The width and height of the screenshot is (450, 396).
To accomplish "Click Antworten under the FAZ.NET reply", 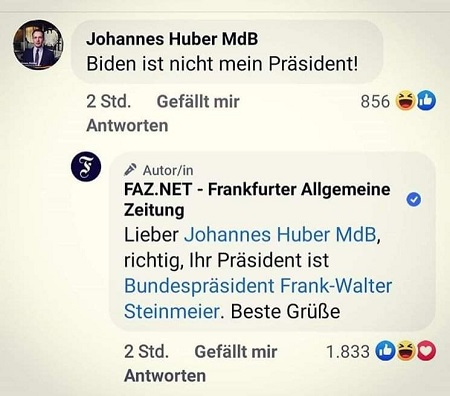I will (165, 376).
